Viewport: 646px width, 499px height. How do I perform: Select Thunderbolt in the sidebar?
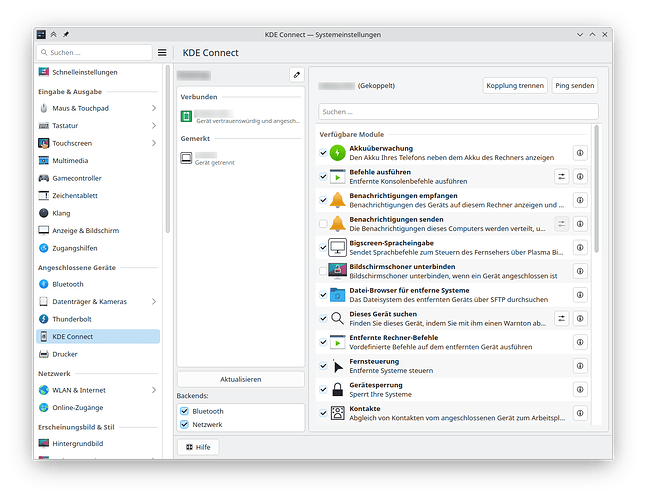(98, 319)
